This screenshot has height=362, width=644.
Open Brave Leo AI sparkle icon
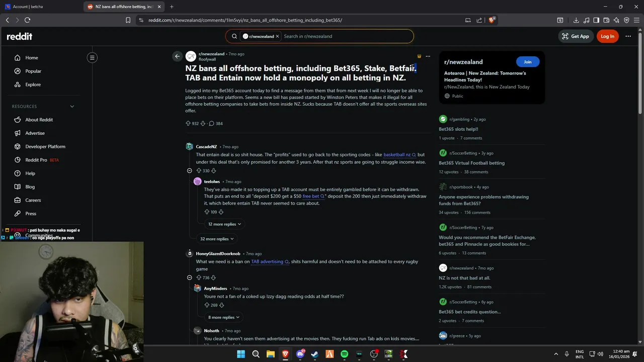(x=616, y=20)
